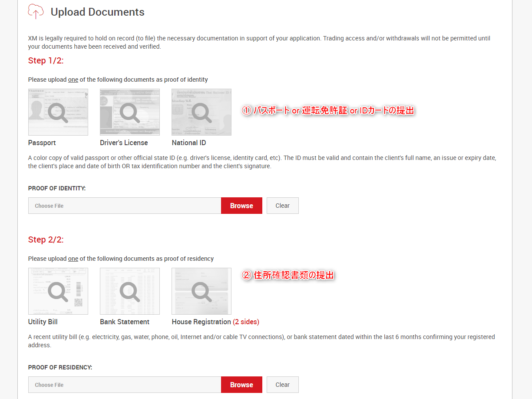The image size is (532, 399).
Task: Open the Passport label under the thumbnail
Action: (42, 143)
